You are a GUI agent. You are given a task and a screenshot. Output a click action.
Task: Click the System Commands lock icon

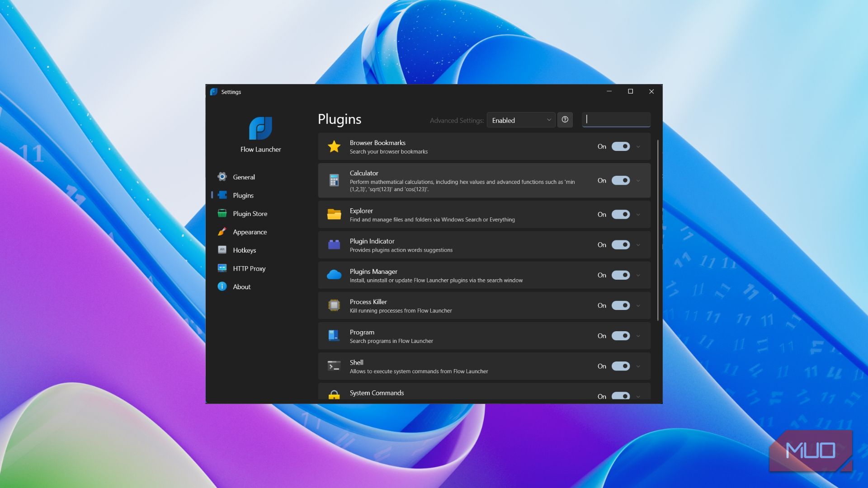click(334, 395)
